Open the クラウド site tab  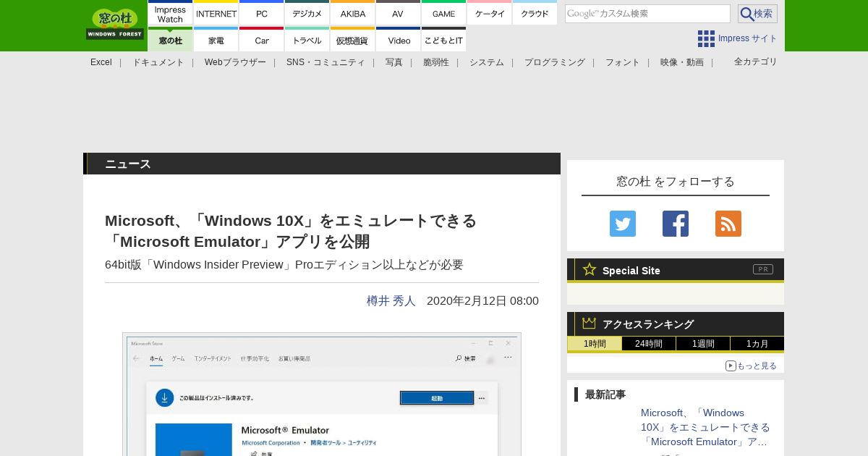point(535,14)
